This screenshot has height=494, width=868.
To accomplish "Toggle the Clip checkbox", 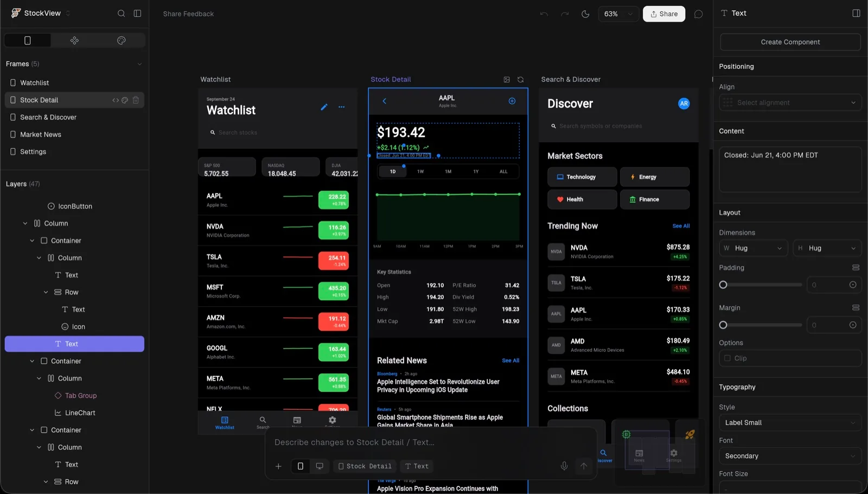I will tap(727, 358).
